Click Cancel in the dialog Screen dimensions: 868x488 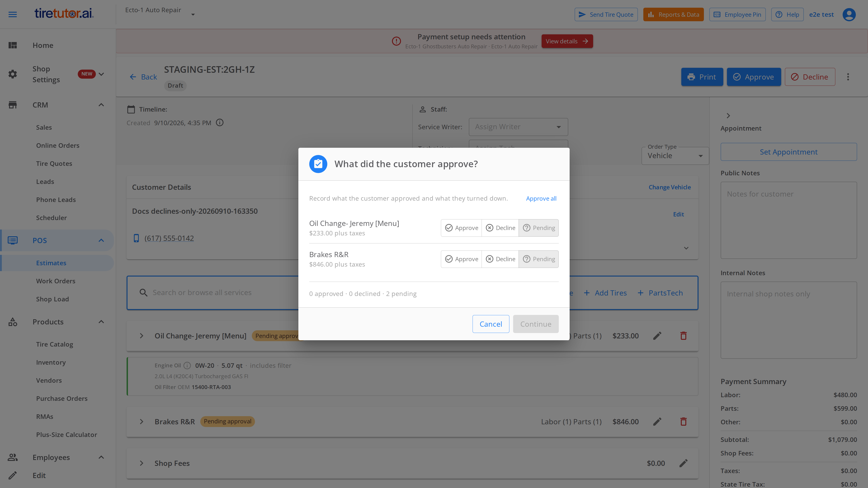click(x=491, y=324)
